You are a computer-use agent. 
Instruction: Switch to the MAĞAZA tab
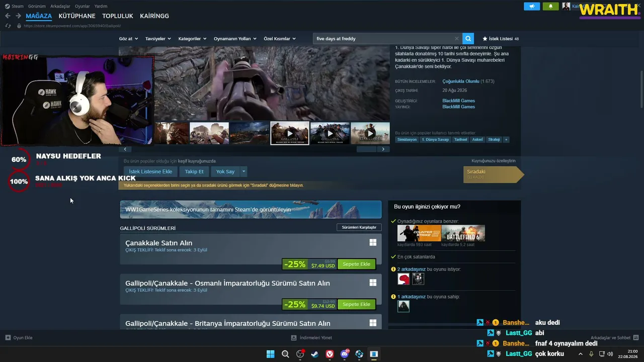(x=39, y=16)
